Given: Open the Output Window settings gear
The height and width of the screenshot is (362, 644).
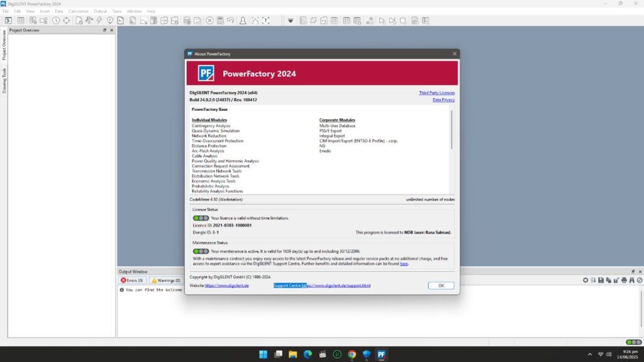Looking at the screenshot, I should 586,280.
